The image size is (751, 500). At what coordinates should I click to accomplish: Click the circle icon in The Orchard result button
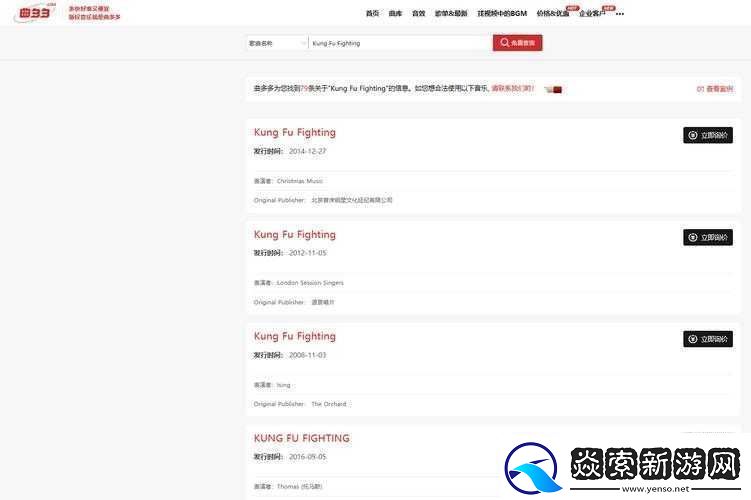(693, 340)
